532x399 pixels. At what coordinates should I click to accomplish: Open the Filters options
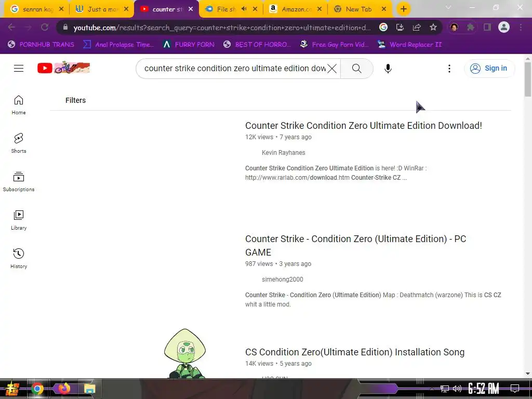(x=75, y=100)
